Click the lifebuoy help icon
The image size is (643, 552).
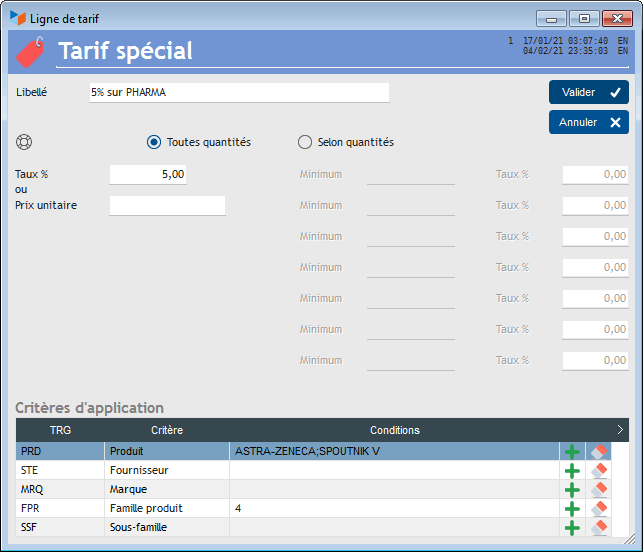click(25, 142)
